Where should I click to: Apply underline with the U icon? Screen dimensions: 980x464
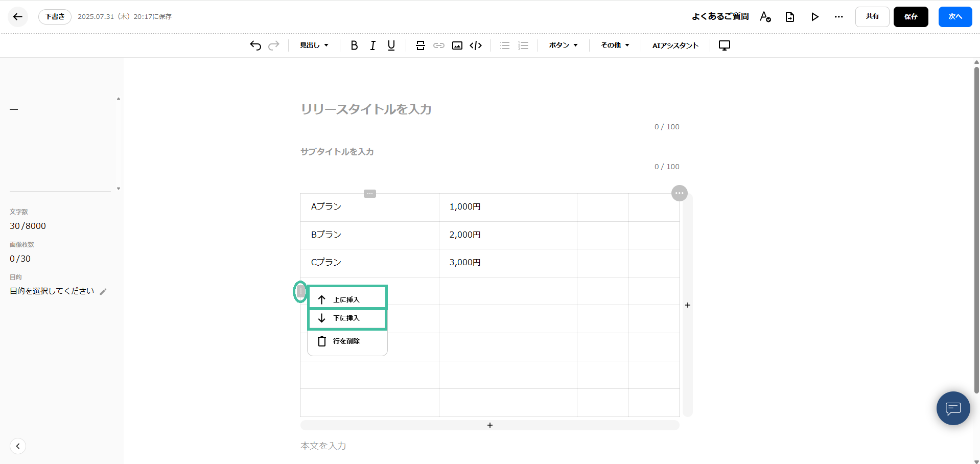click(391, 45)
